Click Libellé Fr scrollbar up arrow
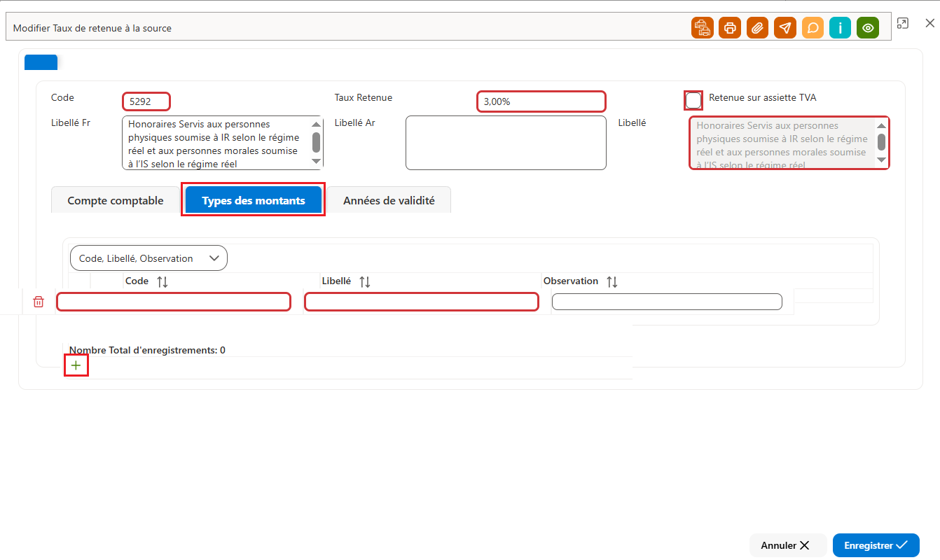 pos(317,125)
